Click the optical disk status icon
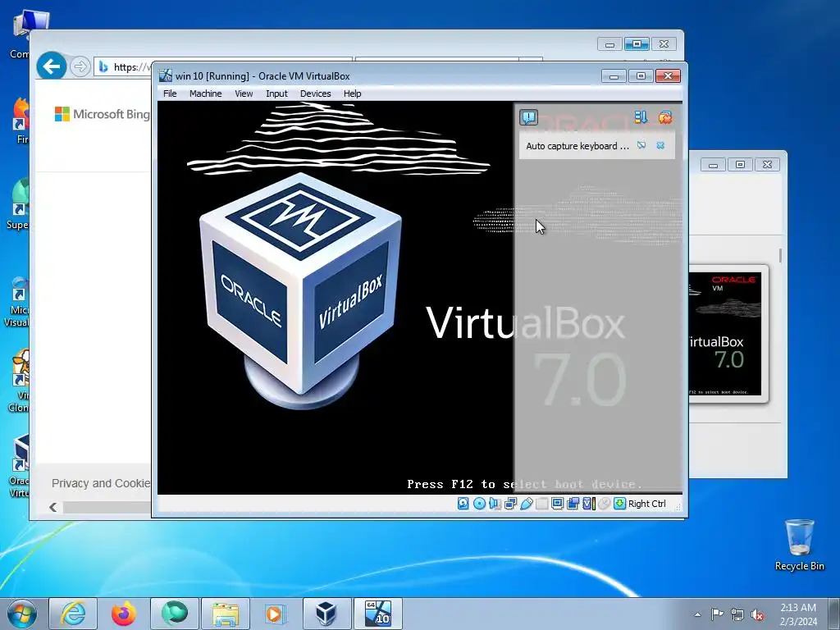840x630 pixels. [479, 504]
